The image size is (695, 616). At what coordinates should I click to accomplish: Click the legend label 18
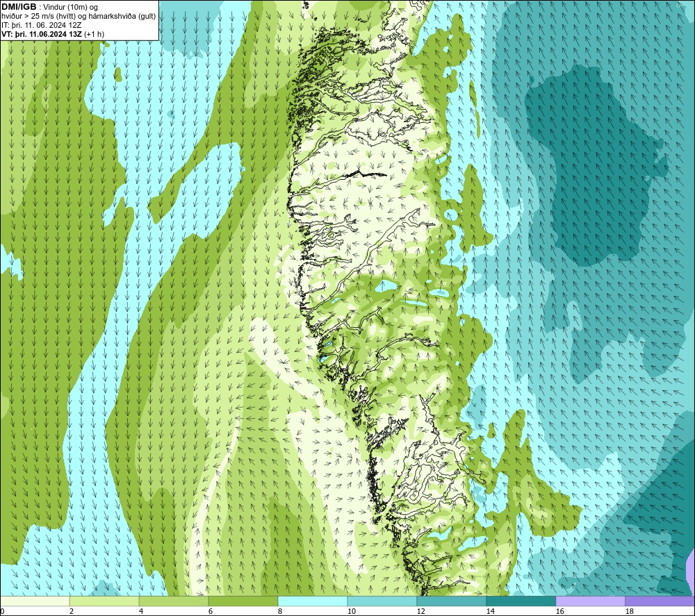click(x=629, y=611)
